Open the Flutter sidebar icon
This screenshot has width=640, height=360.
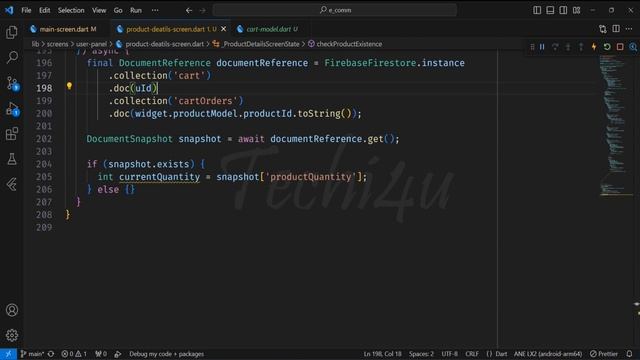12,184
